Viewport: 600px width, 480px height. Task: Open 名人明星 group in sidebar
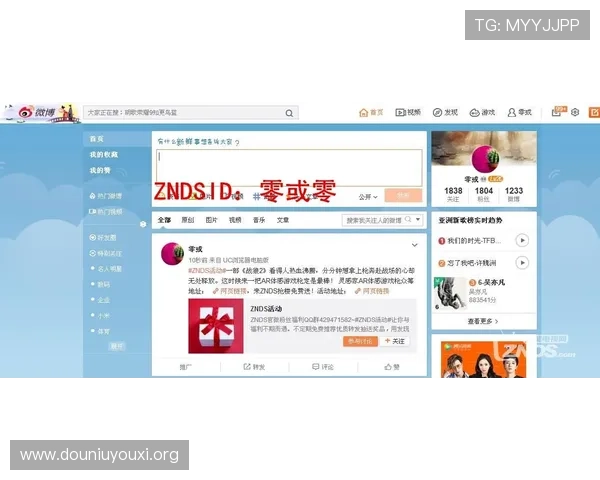pyautogui.click(x=109, y=269)
